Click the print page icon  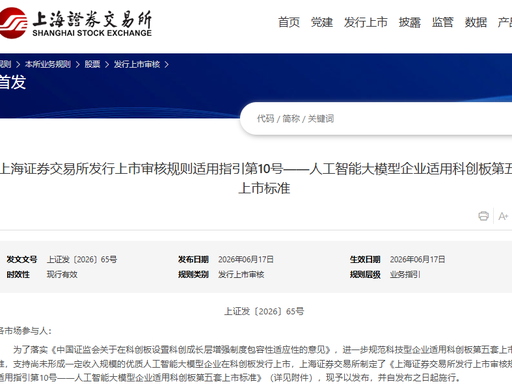(483, 216)
